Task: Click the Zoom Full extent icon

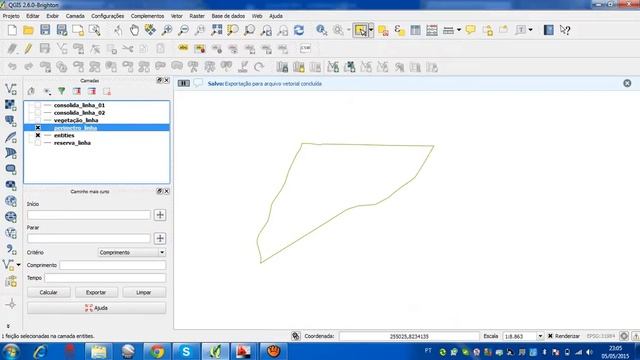Action: [x=217, y=30]
